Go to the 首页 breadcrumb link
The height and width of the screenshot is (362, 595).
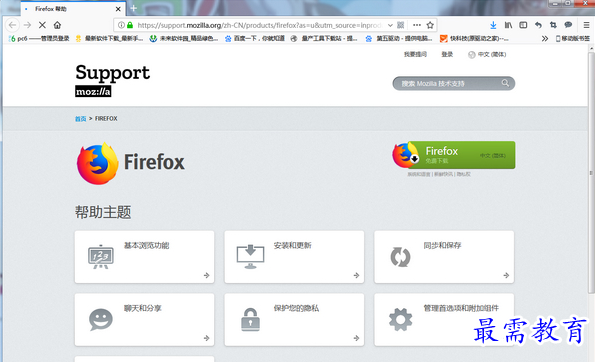[x=80, y=119]
